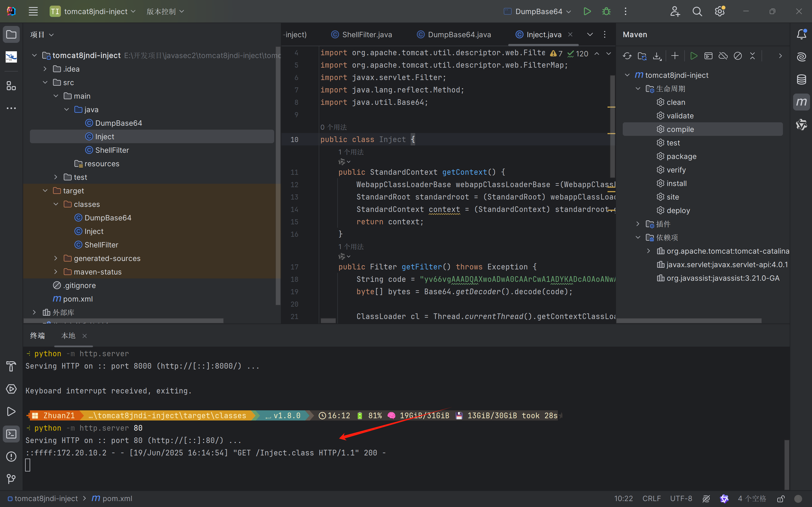Click the Maven download sources icon
812x507 pixels.
(x=657, y=56)
